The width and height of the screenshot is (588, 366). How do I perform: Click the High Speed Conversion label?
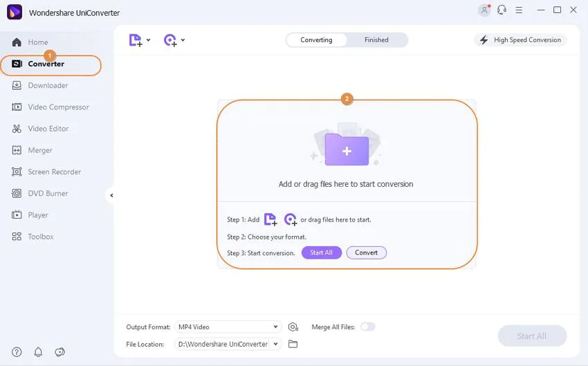pyautogui.click(x=528, y=39)
